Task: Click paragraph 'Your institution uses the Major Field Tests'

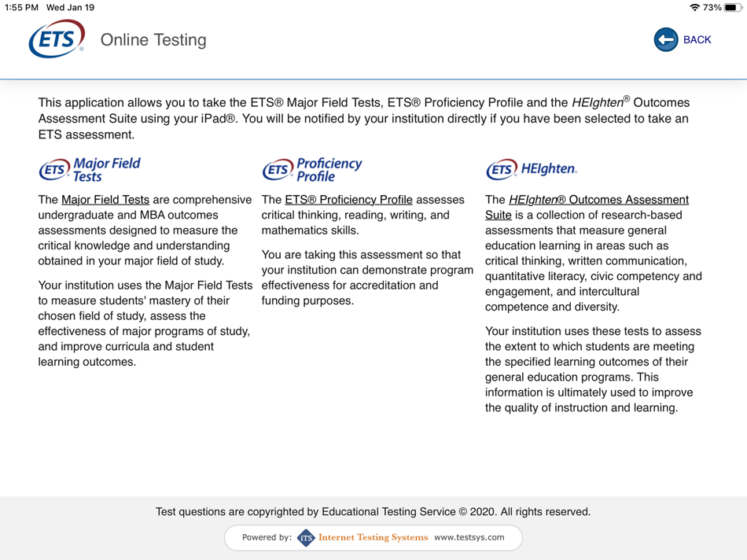Action: pyautogui.click(x=145, y=323)
